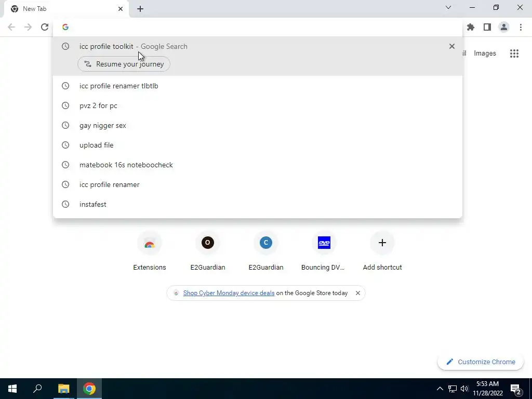Open E2Guardian shortcut with blue C icon

[266, 251]
